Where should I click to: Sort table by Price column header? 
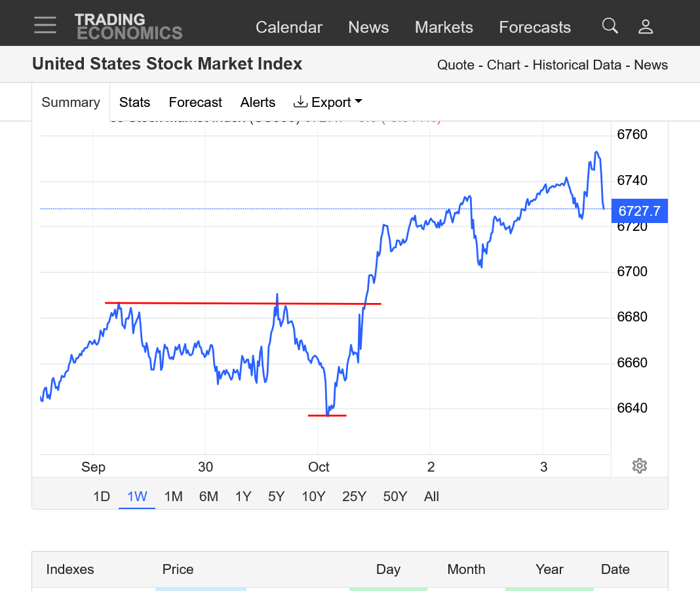178,569
